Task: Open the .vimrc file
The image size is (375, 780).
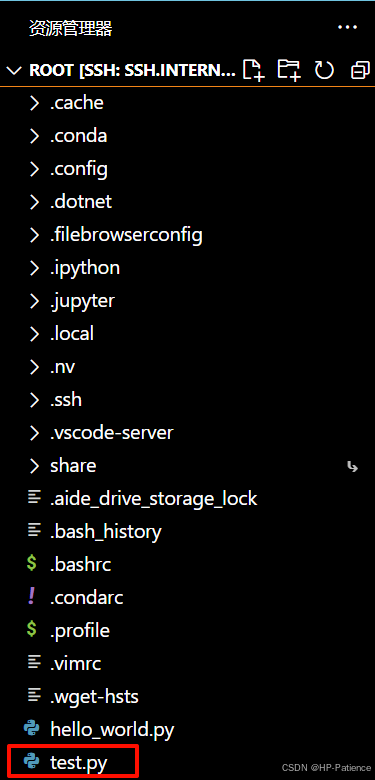Action: (188, 664)
